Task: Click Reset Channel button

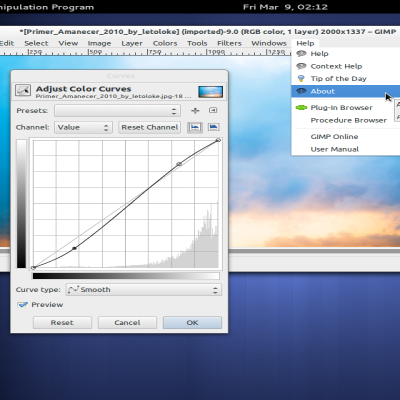Action: (x=150, y=127)
